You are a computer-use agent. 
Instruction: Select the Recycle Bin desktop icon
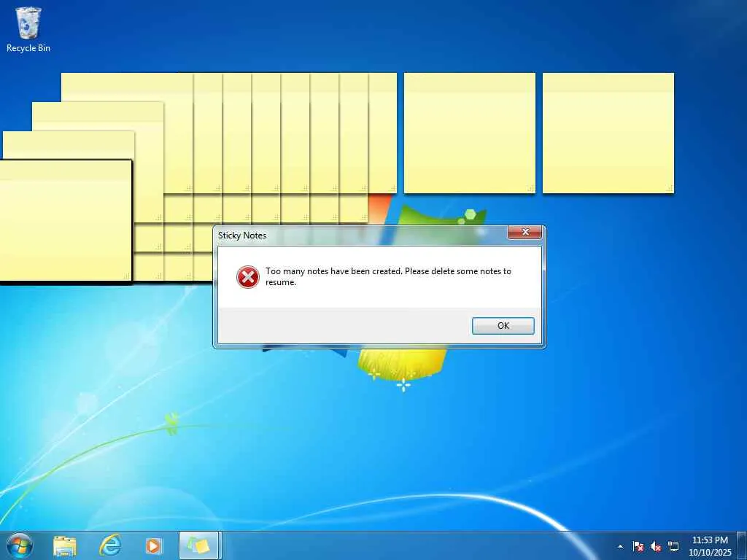(28, 29)
